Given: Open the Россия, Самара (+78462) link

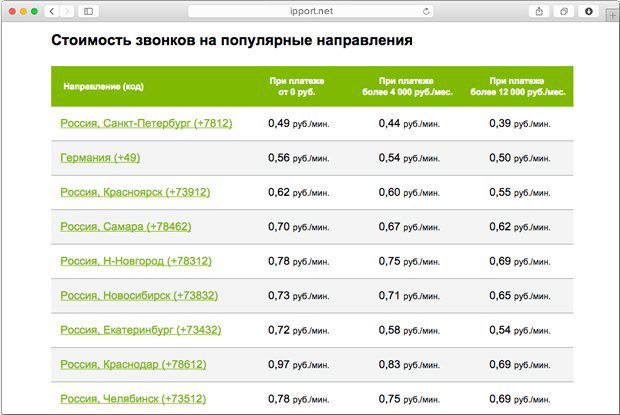Looking at the screenshot, I should 126,226.
